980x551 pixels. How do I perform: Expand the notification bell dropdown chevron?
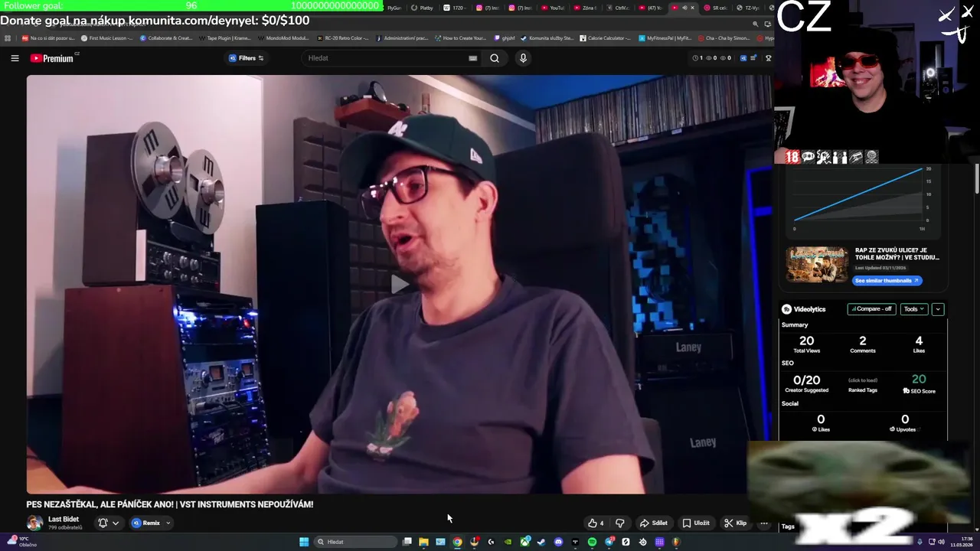coord(116,523)
